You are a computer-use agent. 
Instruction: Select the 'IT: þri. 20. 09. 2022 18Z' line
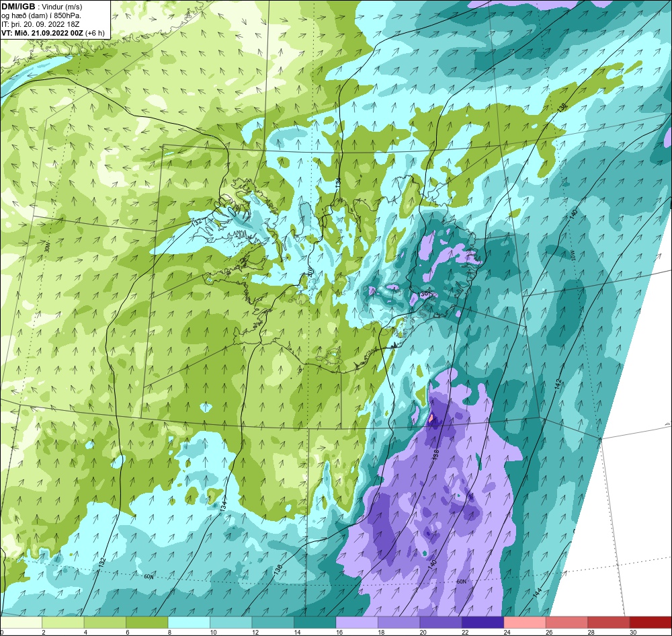click(40, 24)
